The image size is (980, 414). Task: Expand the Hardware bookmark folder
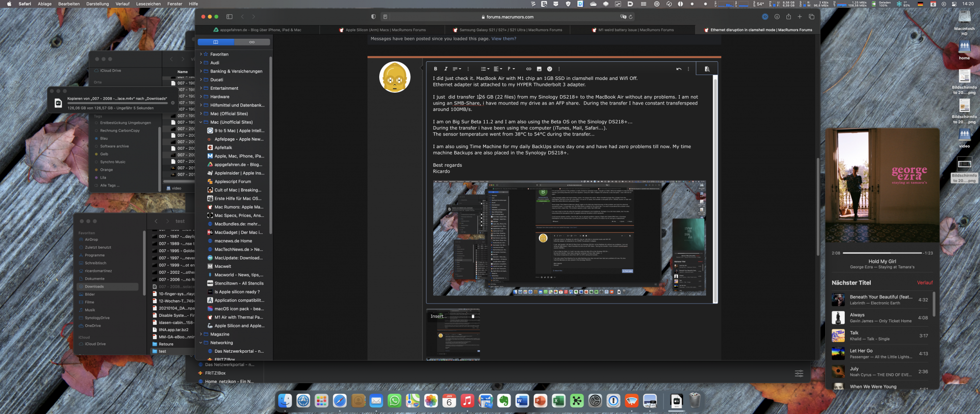point(201,97)
